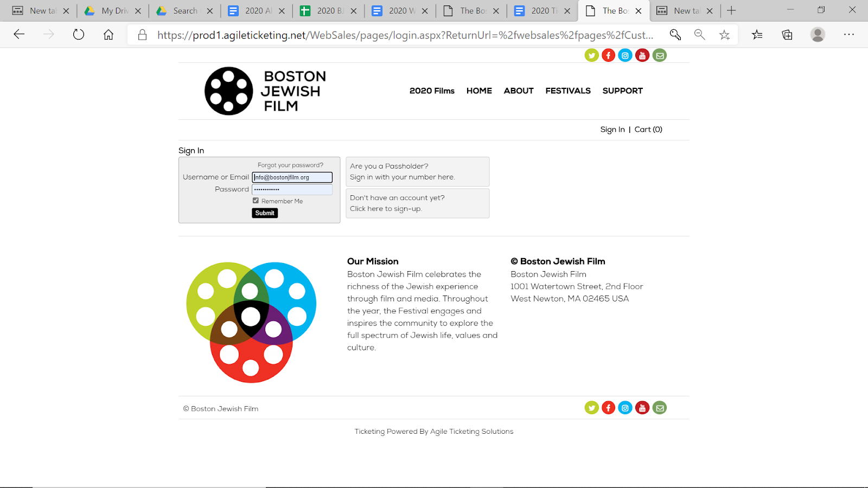Uncheck the Remember Me checkbox
868x488 pixels.
[x=256, y=201]
